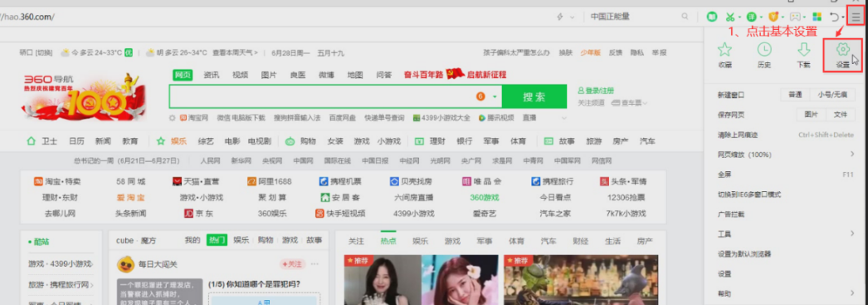The width and height of the screenshot is (868, 305).
Task: Expand dropdown beside the undo arrow
Action: pyautogui.click(x=843, y=17)
